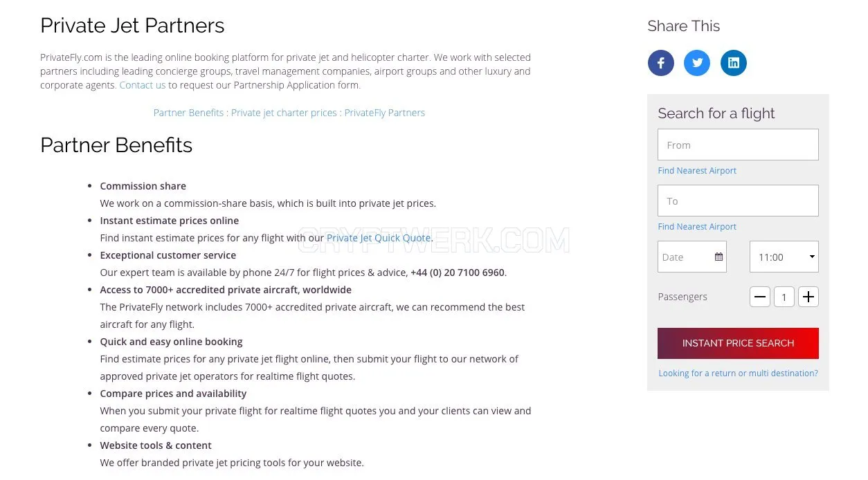The height and width of the screenshot is (480, 868).
Task: Decrease passengers with the minus button
Action: (x=760, y=297)
